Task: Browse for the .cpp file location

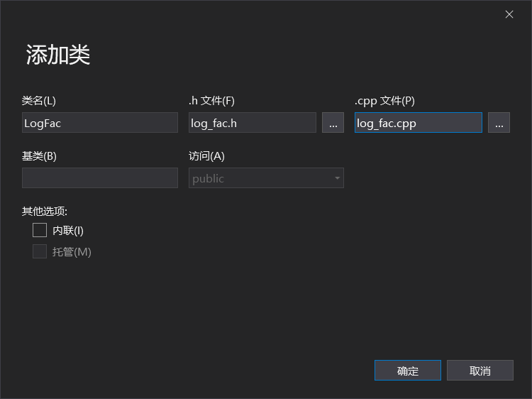Action: tap(499, 123)
